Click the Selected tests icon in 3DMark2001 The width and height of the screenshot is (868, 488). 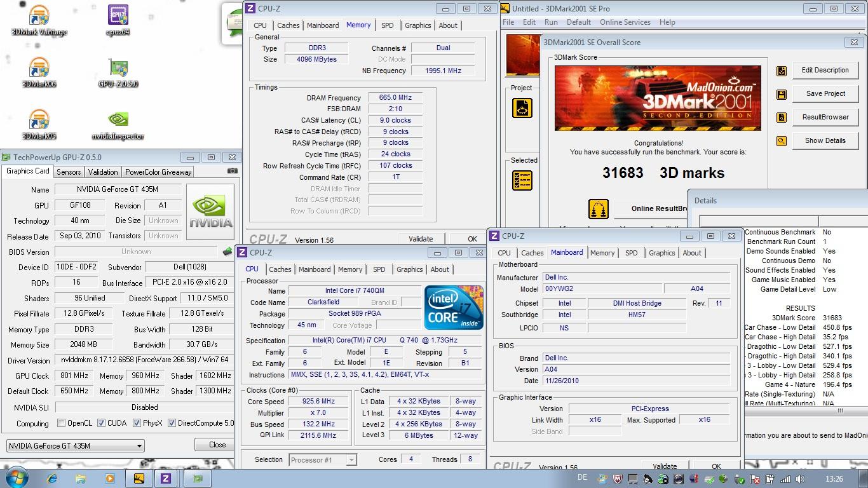(x=522, y=180)
